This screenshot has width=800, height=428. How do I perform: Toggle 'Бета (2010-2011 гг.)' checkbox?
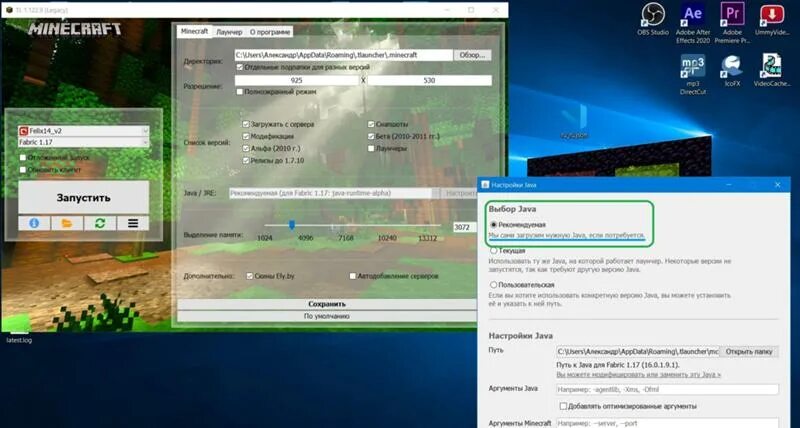(371, 136)
